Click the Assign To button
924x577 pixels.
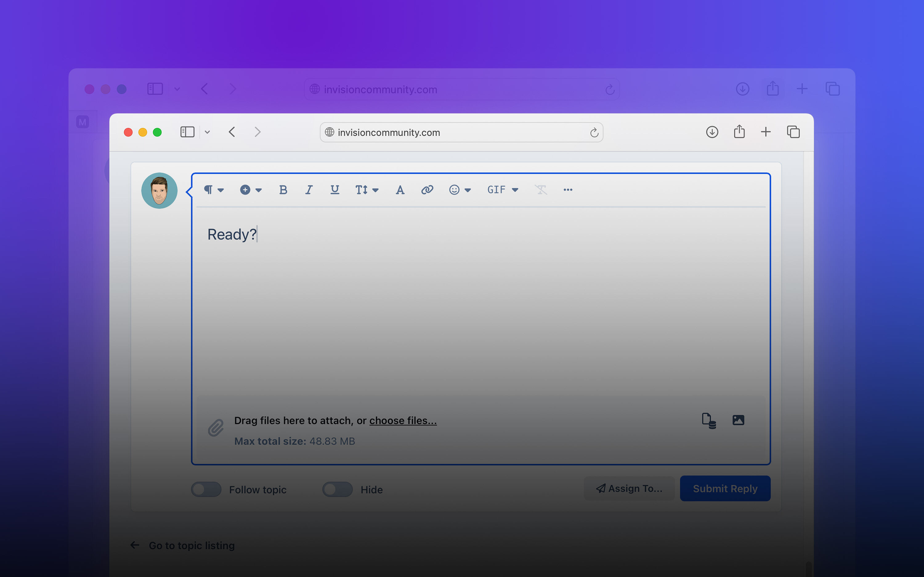point(628,489)
